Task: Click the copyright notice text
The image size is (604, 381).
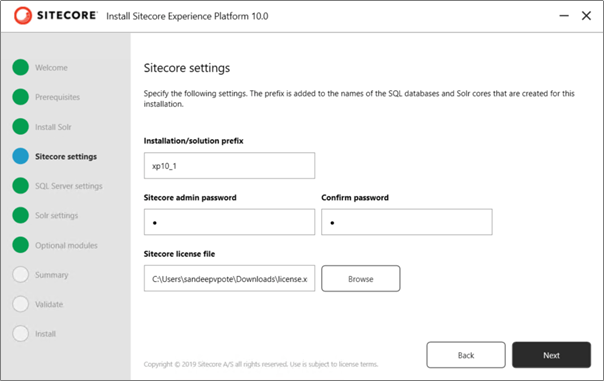Action: [261, 364]
